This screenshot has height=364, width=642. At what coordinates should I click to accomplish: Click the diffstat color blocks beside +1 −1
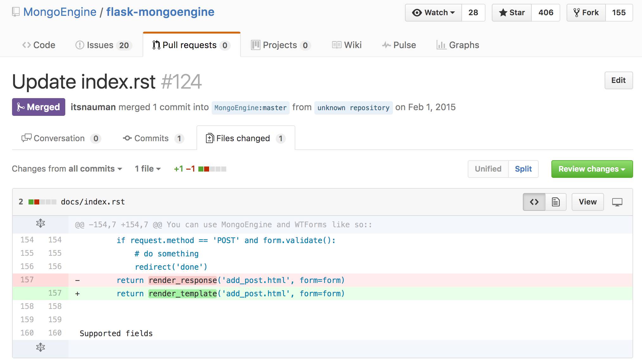tap(212, 169)
